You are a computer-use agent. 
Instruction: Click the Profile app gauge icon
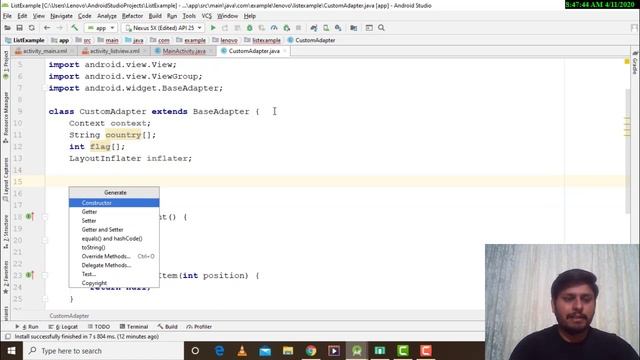tap(274, 28)
